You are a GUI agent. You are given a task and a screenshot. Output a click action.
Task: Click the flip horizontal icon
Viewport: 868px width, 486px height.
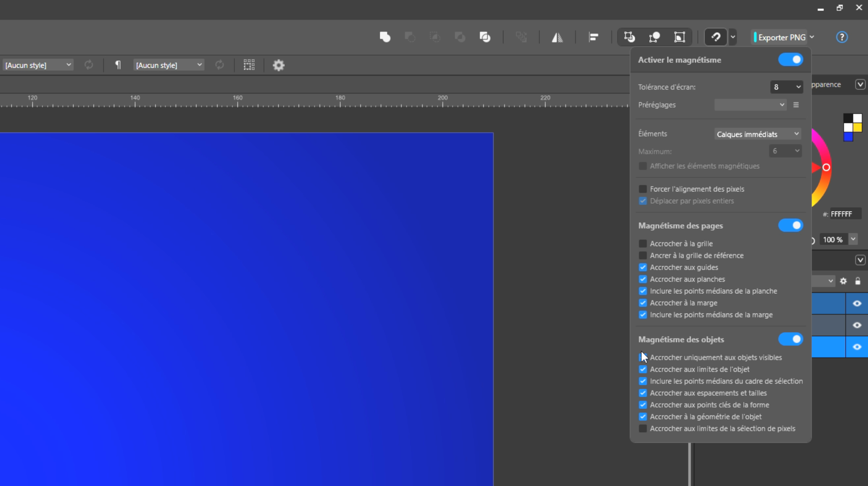point(557,37)
